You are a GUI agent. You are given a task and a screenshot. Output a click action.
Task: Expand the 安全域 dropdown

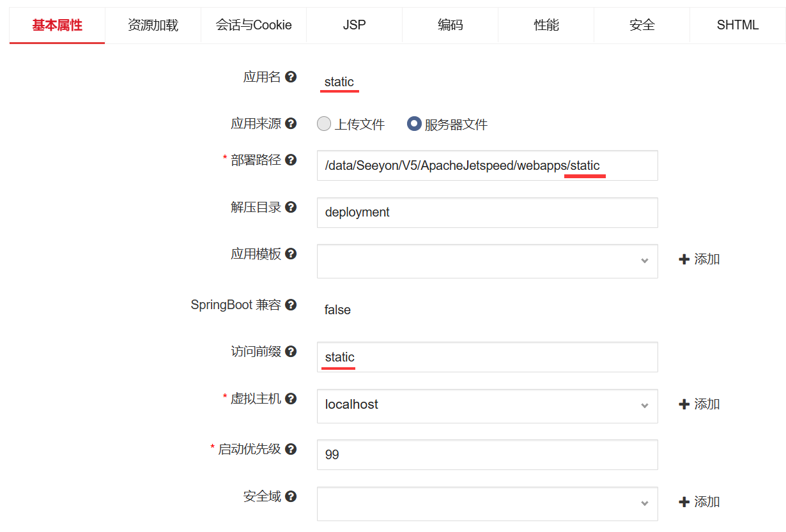[487, 504]
